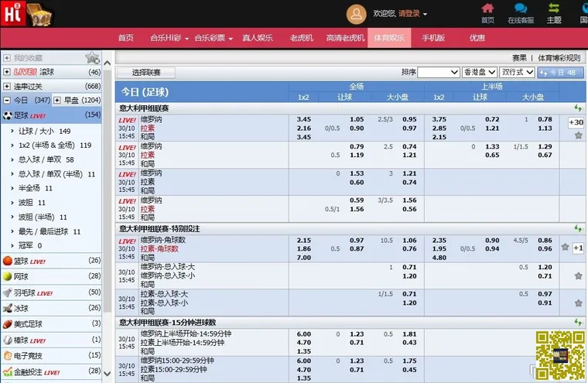Click the +30 more bets button
The image size is (588, 383).
point(576,122)
